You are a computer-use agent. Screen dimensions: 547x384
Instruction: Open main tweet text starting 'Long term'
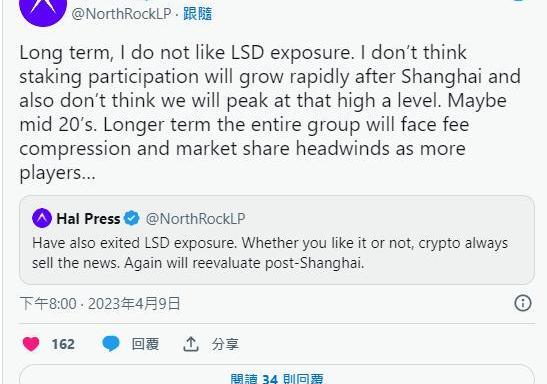pyautogui.click(x=270, y=112)
